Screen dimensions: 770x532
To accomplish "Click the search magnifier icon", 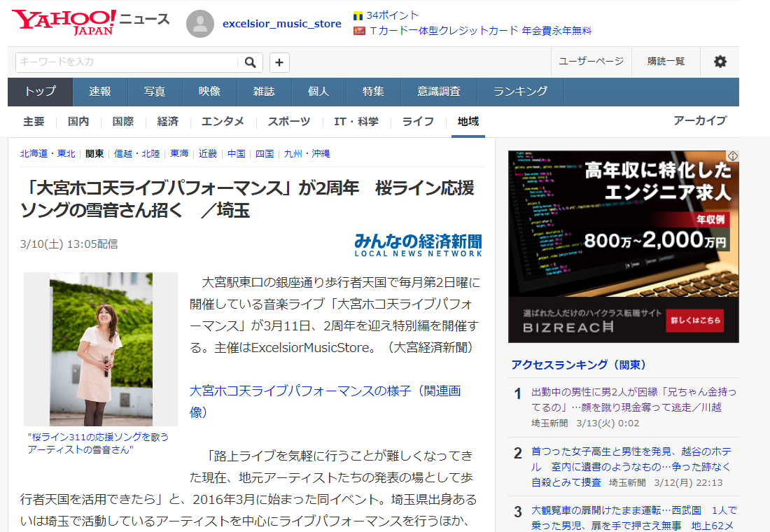I will 251,62.
